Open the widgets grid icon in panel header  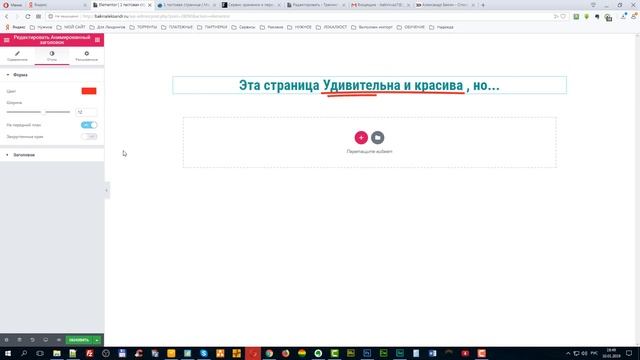97,40
